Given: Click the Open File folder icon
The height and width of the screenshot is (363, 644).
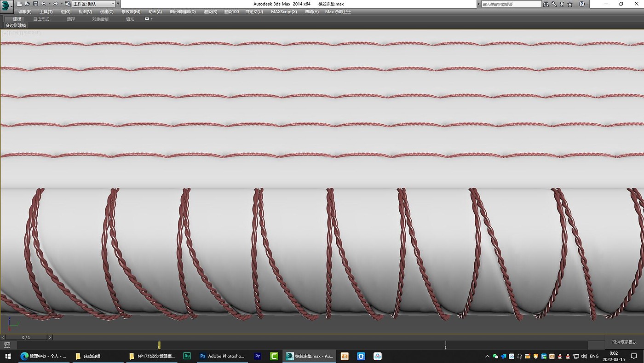Looking at the screenshot, I should [x=27, y=4].
